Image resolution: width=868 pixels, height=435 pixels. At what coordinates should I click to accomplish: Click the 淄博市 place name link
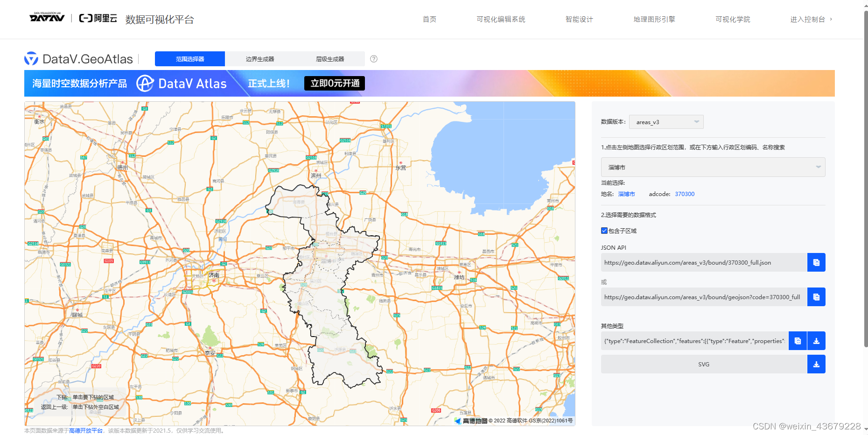tap(626, 194)
